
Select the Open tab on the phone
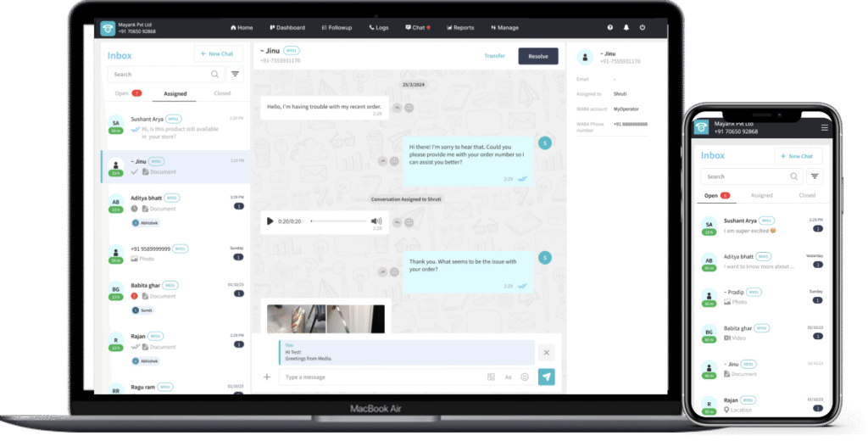[716, 196]
